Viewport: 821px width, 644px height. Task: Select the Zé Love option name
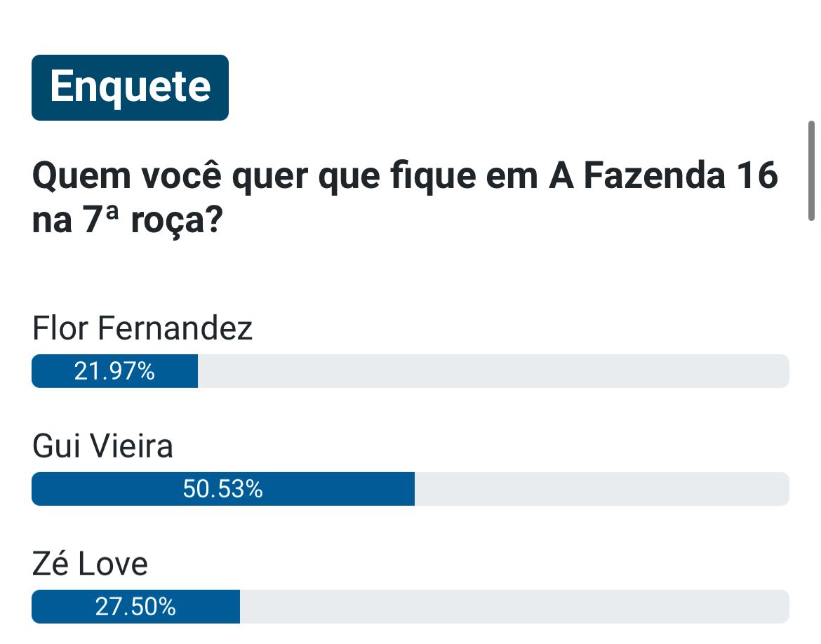[x=90, y=564]
